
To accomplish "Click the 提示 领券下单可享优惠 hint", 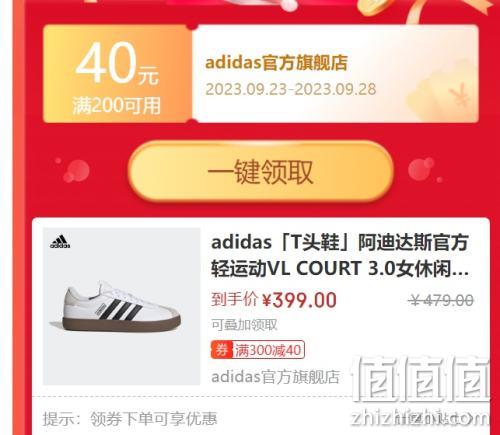I will (130, 419).
